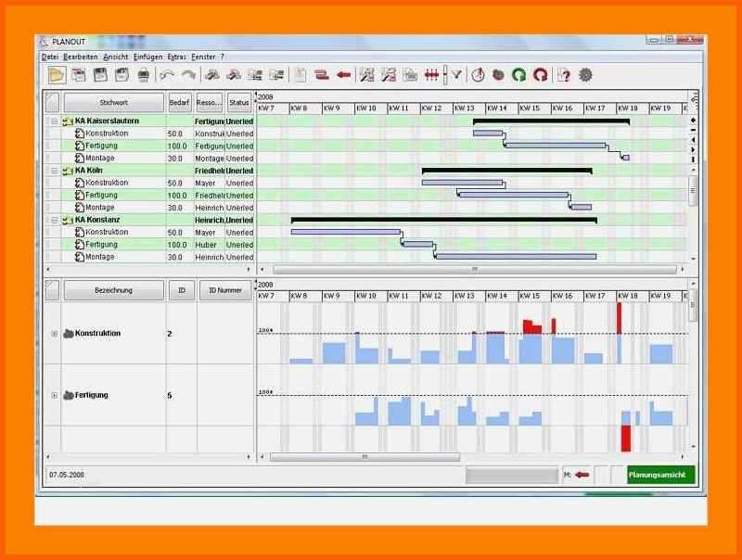This screenshot has height=560, width=742.
Task: Select Montage task under KA Konstanz
Action: coord(100,257)
